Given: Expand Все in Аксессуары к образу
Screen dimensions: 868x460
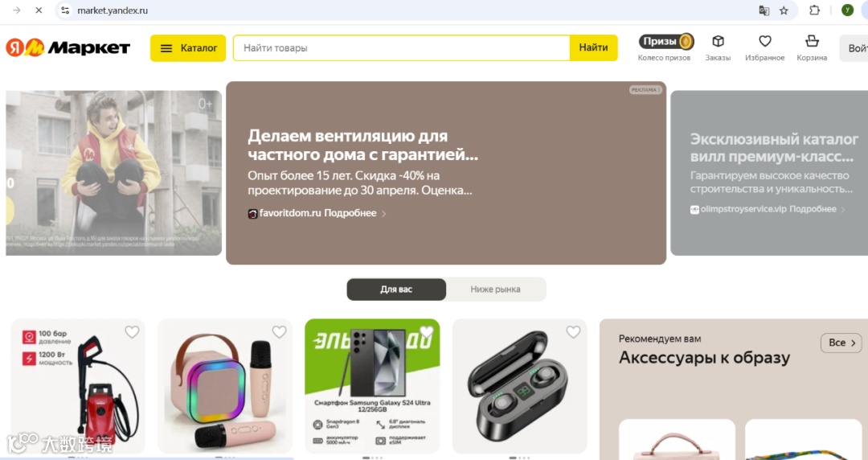Looking at the screenshot, I should tap(841, 343).
